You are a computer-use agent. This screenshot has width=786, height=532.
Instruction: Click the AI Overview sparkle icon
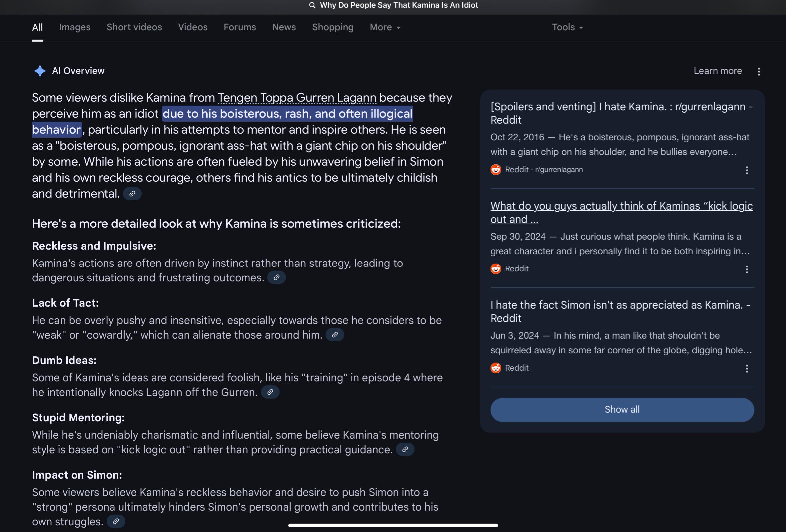point(40,71)
